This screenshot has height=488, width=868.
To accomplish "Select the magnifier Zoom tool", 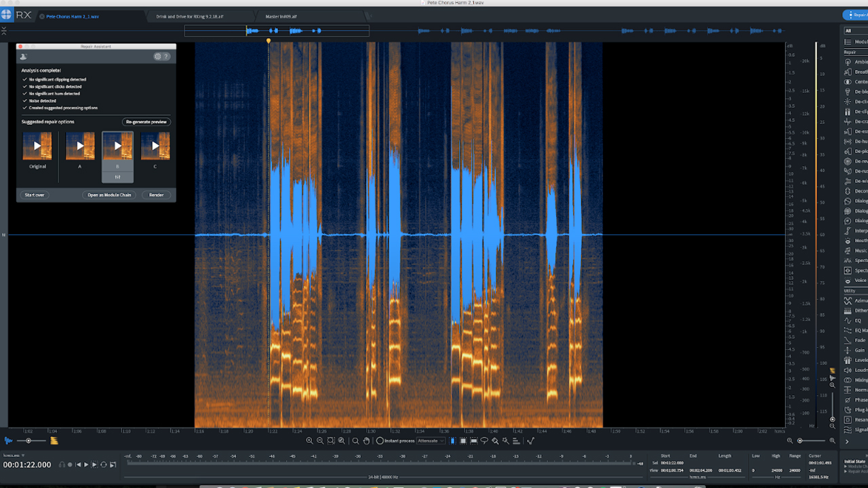I will (355, 441).
